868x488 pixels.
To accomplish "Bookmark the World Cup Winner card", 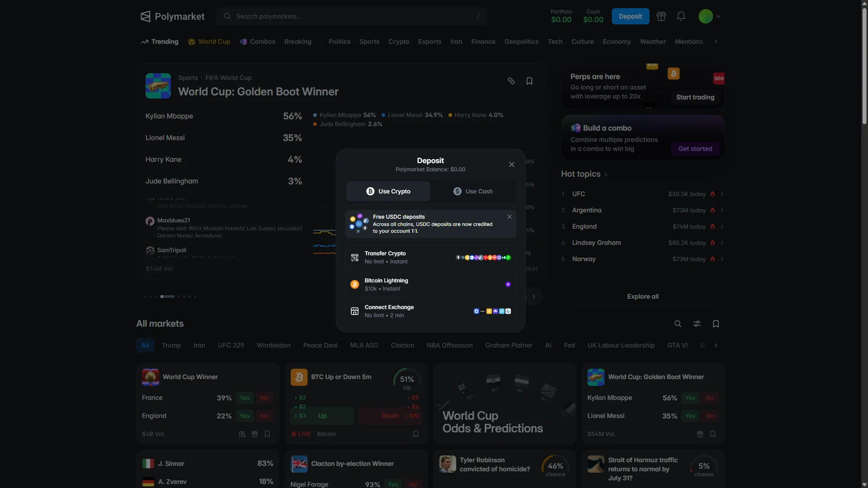I will click(x=267, y=434).
